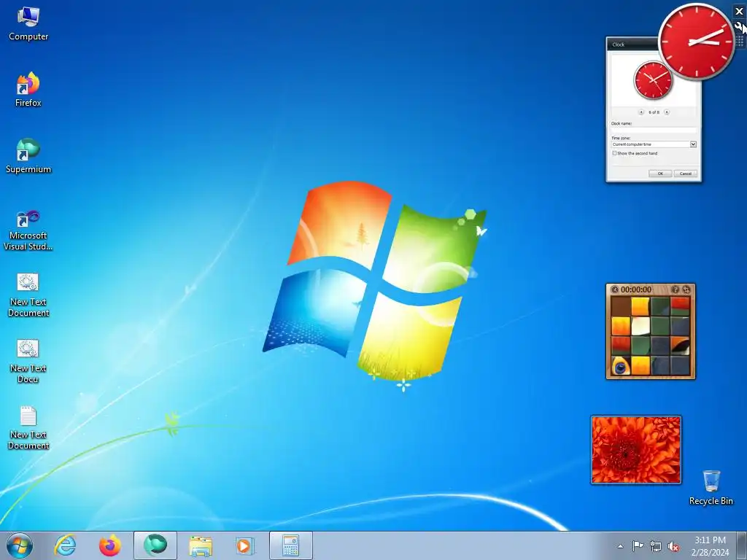Switch to Supermium in the taskbar
747x560 pixels.
155,545
